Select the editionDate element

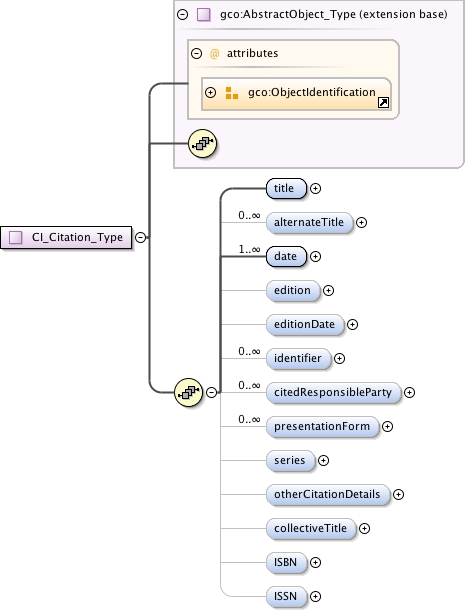tap(305, 324)
